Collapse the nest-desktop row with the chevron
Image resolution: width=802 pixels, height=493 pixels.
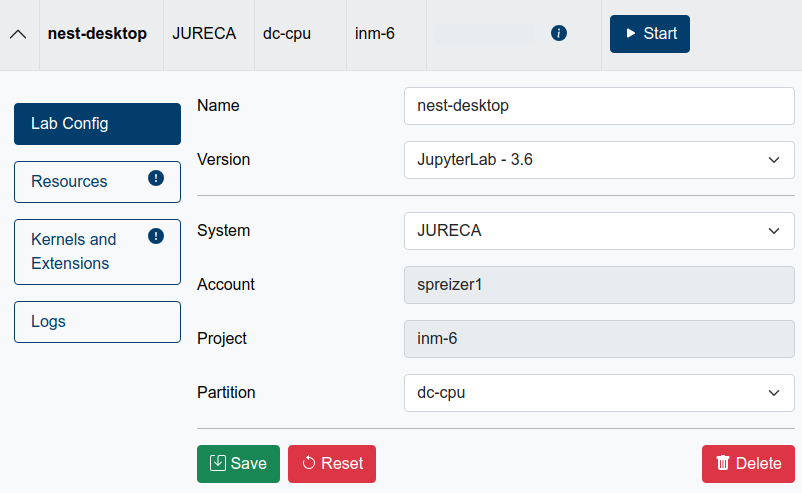(x=18, y=34)
